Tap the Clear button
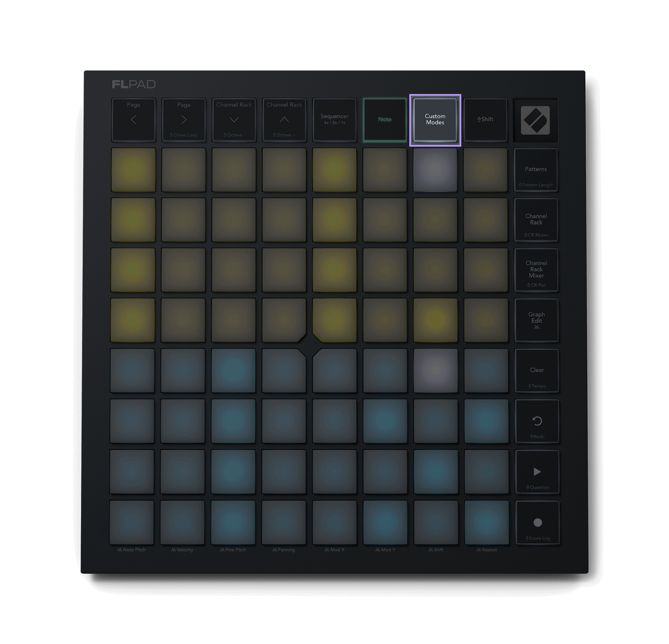This screenshot has width=669, height=644. pos(537,371)
